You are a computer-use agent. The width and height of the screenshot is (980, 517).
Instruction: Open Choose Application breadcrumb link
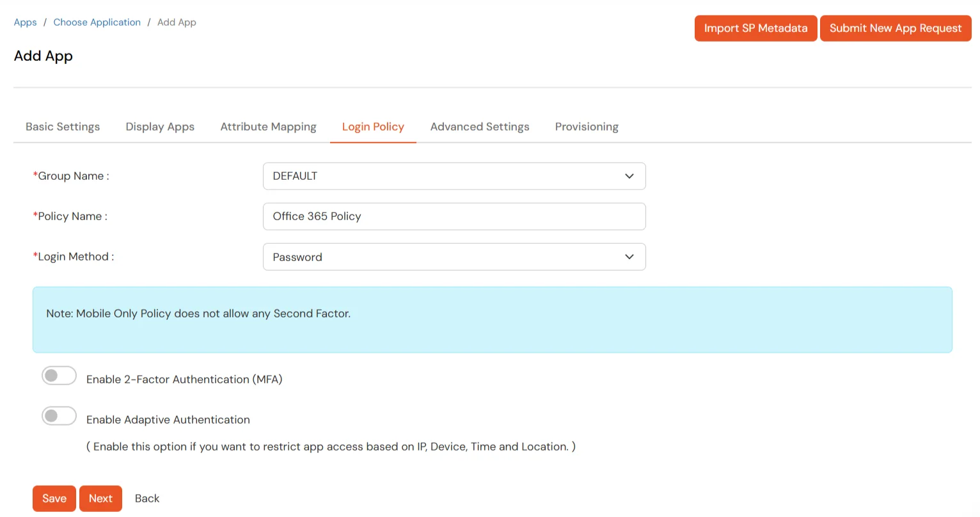(97, 22)
